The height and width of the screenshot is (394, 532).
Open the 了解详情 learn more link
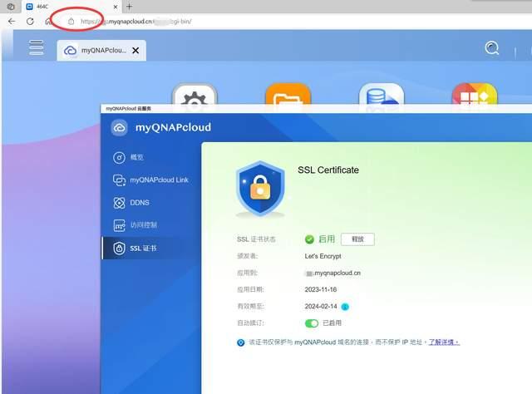coord(444,342)
